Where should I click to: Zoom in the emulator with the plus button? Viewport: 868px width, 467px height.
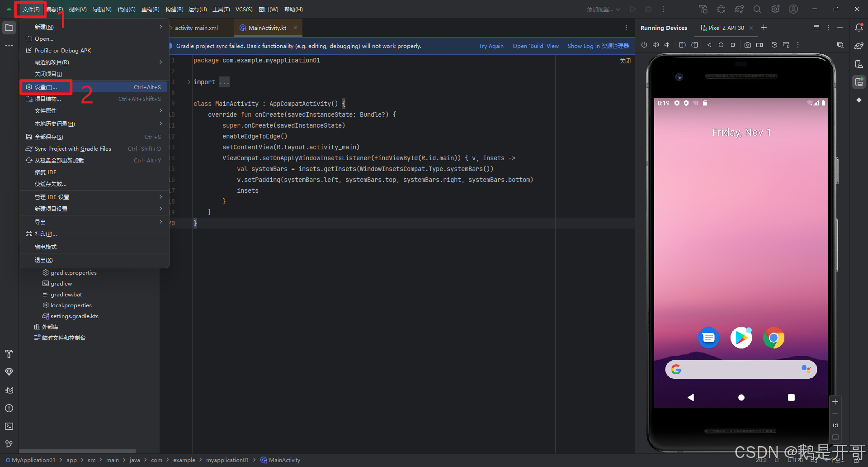(x=835, y=401)
